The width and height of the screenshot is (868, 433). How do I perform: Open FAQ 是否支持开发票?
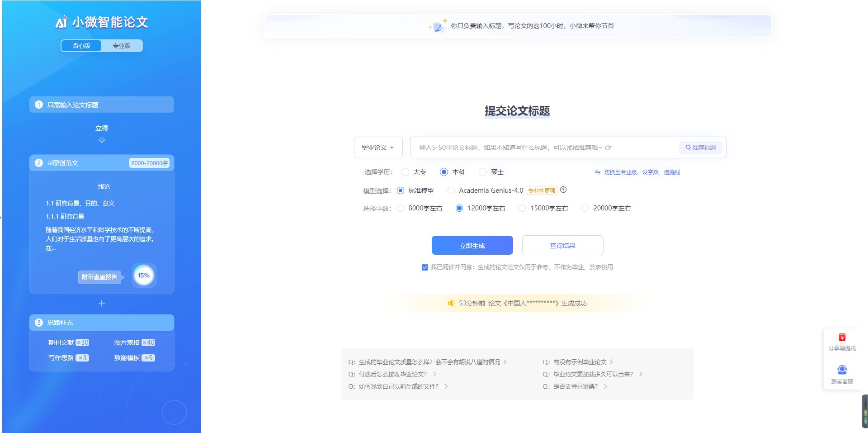pos(575,386)
